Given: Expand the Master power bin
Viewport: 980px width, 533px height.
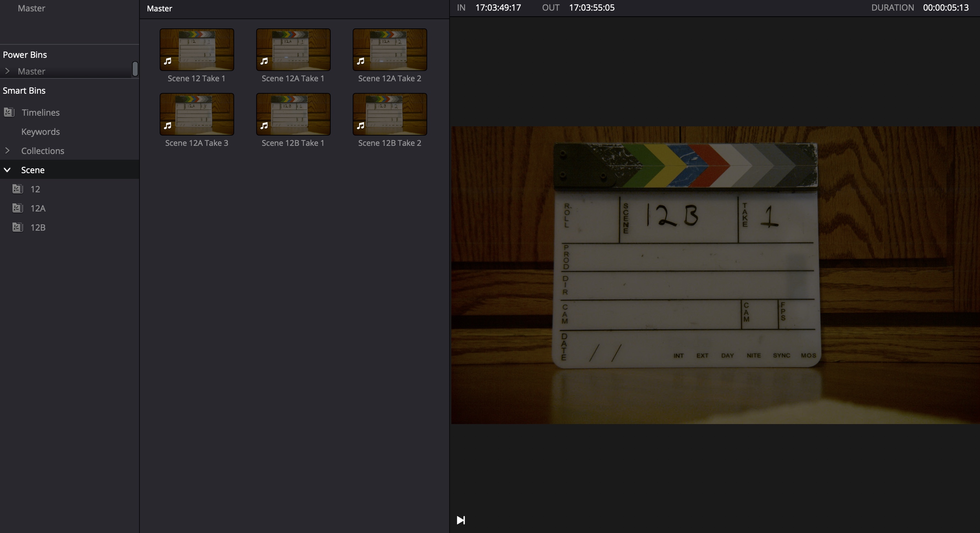Looking at the screenshot, I should tap(7, 71).
